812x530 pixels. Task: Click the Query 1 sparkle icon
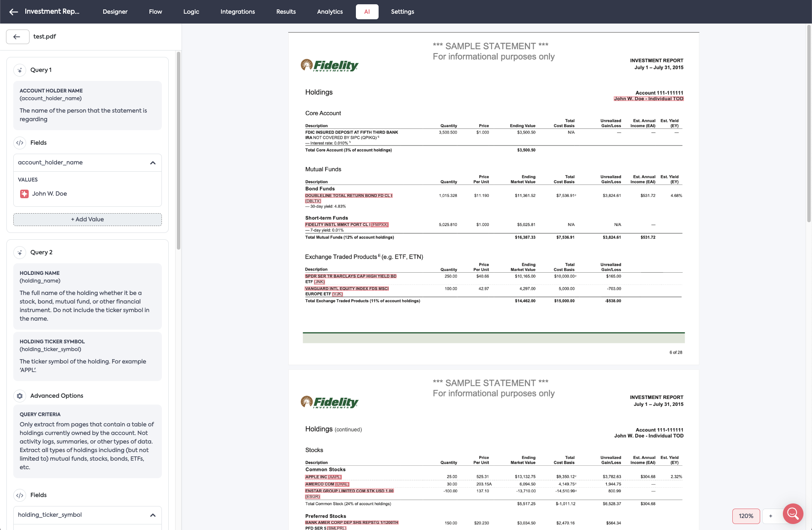click(20, 70)
